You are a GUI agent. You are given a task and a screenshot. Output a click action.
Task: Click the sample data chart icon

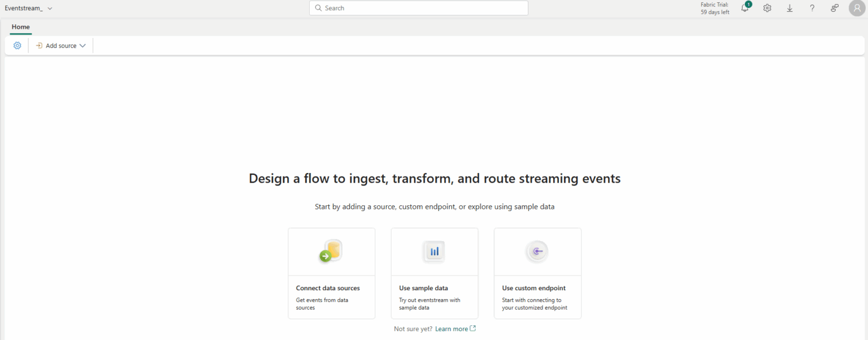434,251
